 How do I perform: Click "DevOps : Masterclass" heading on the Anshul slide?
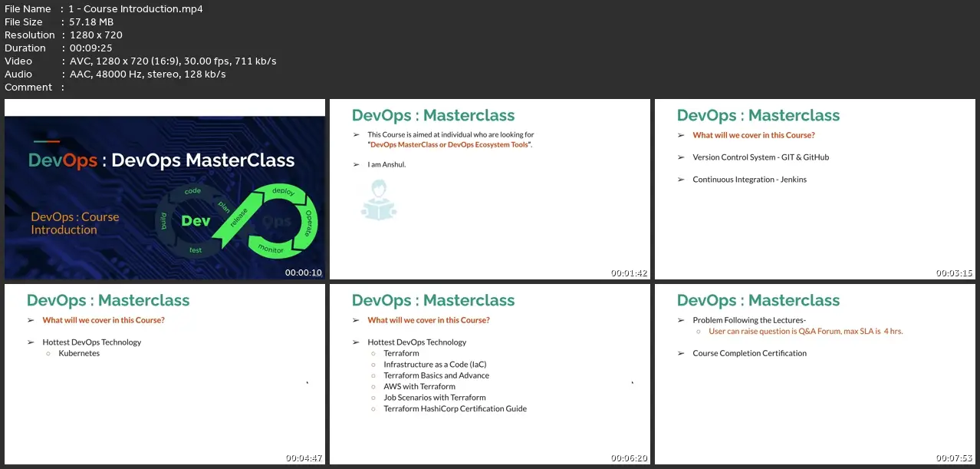433,115
